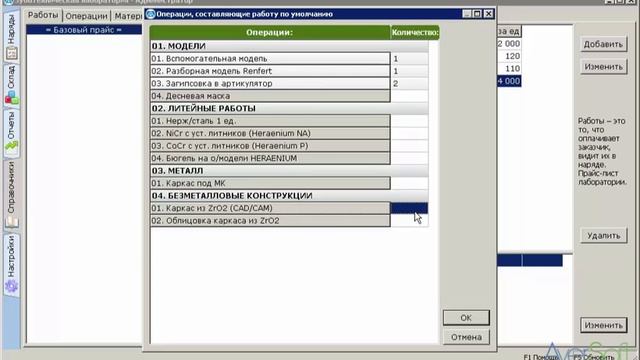Select row Облицовка каркаса из ZrO2
The image size is (640, 360).
coord(270,220)
